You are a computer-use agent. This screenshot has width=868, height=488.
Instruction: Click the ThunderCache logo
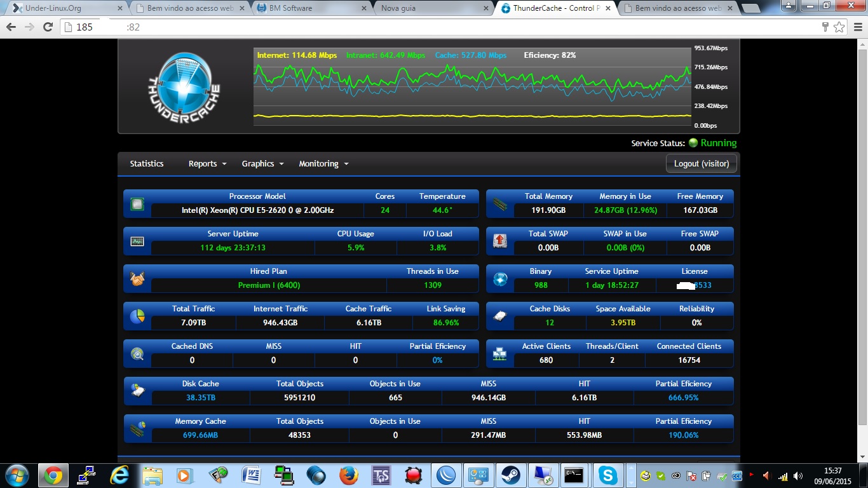click(184, 87)
